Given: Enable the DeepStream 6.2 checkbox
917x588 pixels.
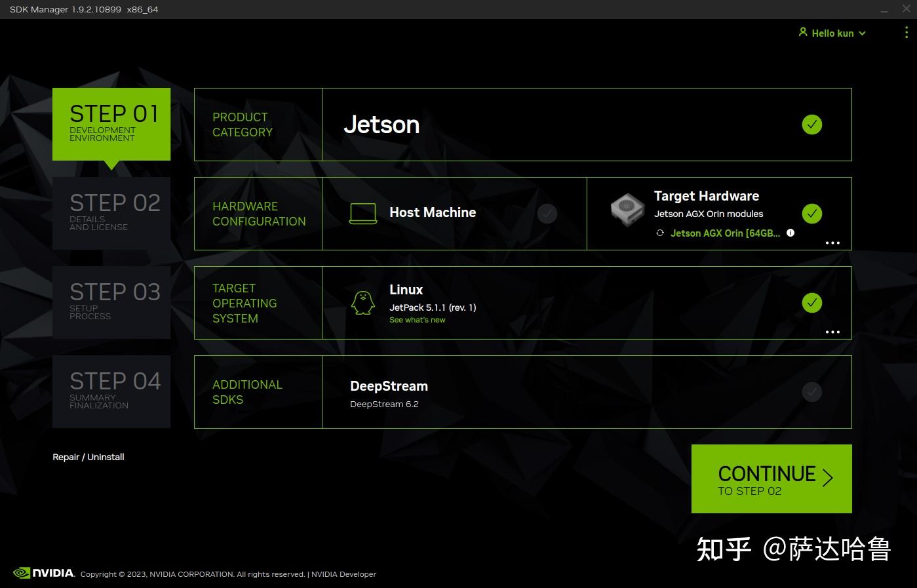Looking at the screenshot, I should pyautogui.click(x=811, y=391).
